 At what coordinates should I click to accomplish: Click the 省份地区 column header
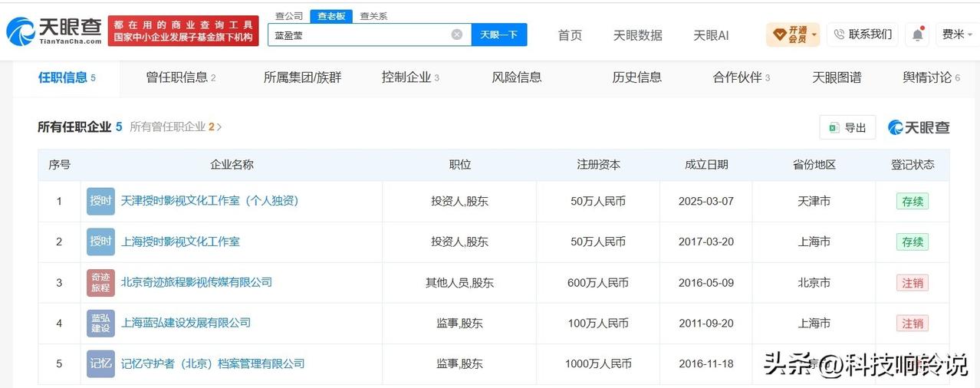[x=814, y=165]
